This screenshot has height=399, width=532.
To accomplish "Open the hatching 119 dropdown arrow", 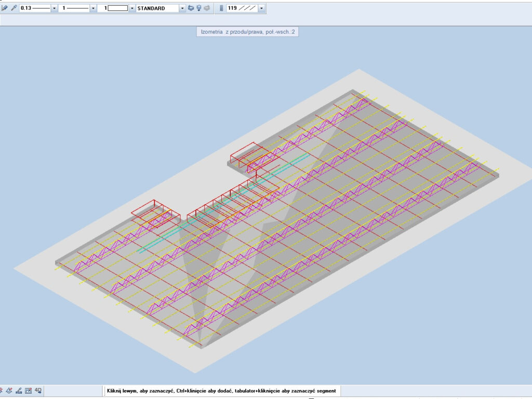I will coord(261,8).
